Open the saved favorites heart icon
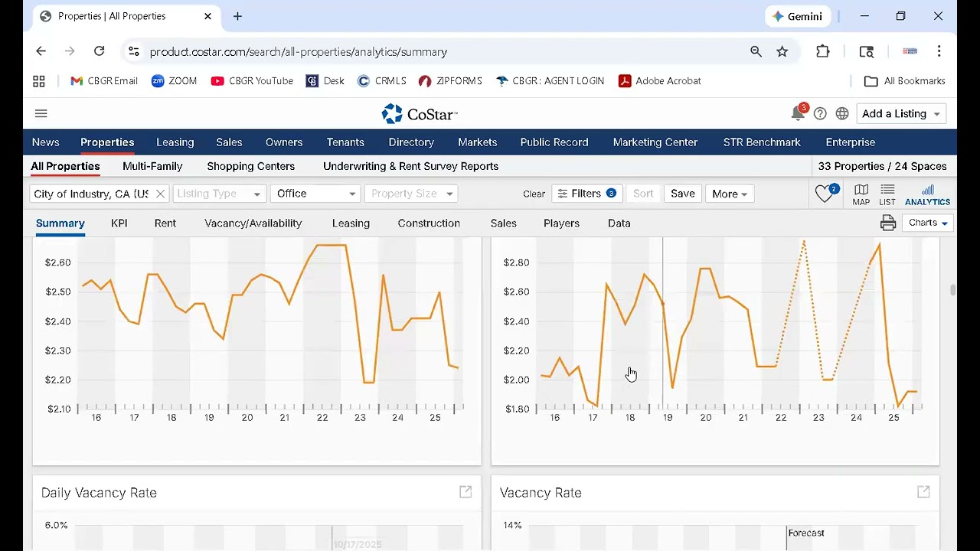Viewport: 980px width, 551px height. [x=825, y=194]
